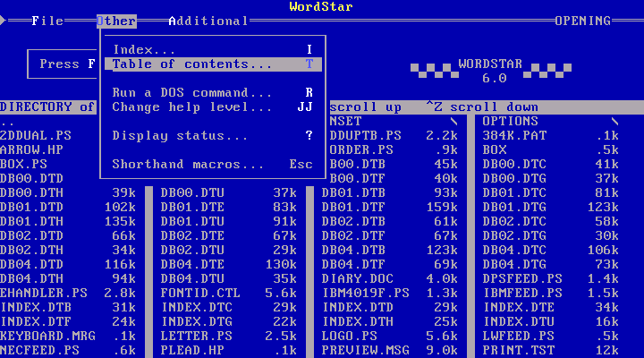This screenshot has height=358, width=644.
Task: Open the OPTIONS\ subdirectory
Action: tap(550, 121)
